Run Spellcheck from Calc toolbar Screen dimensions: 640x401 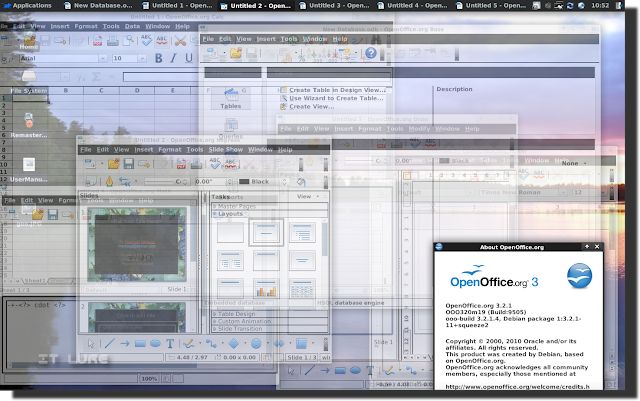point(146,40)
